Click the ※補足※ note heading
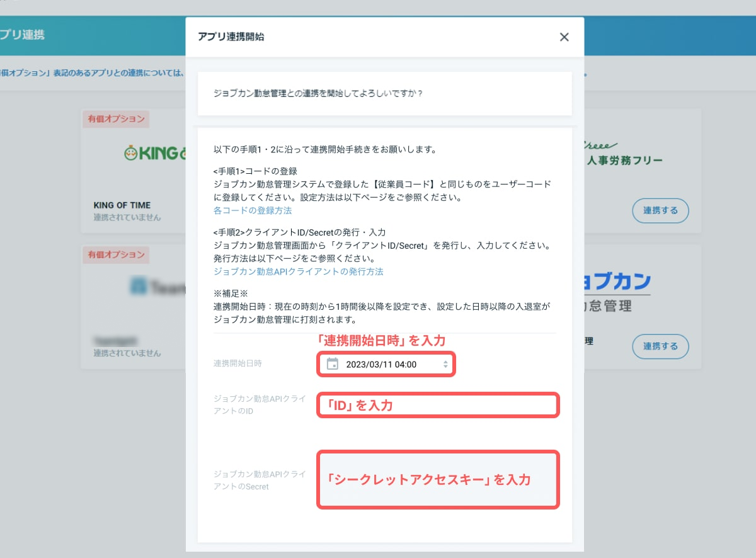 click(231, 294)
